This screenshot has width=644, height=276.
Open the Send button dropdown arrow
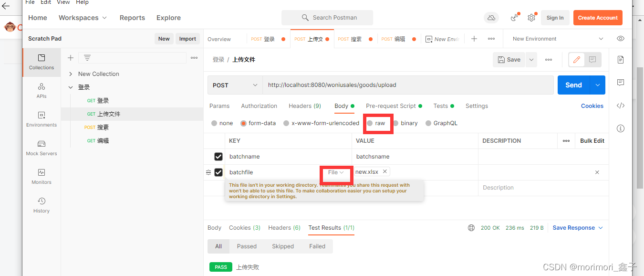pos(598,85)
